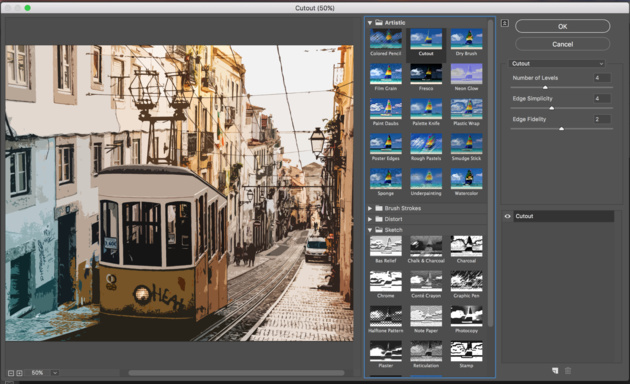Zoom in the preview with plus button
The width and height of the screenshot is (630, 384).
(x=19, y=373)
